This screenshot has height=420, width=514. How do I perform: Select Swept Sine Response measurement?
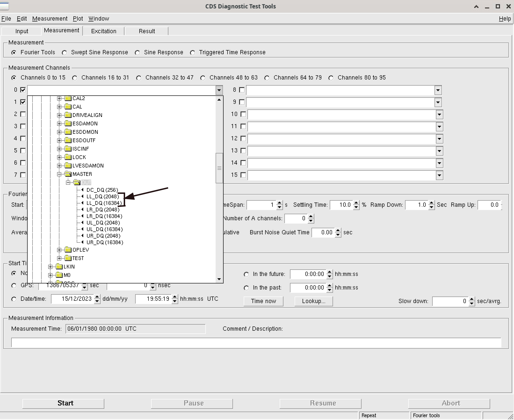tap(64, 52)
